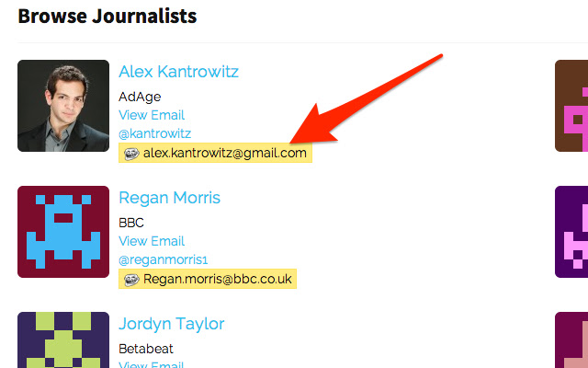The image size is (588, 368).
Task: Click View Email under AdAge
Action: coord(152,115)
